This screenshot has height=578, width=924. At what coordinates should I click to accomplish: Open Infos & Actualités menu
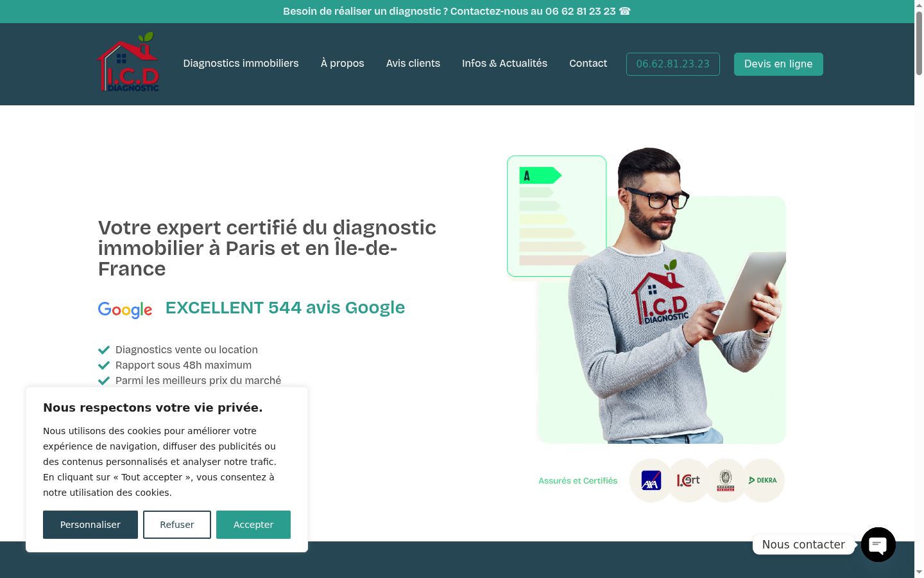click(x=504, y=63)
